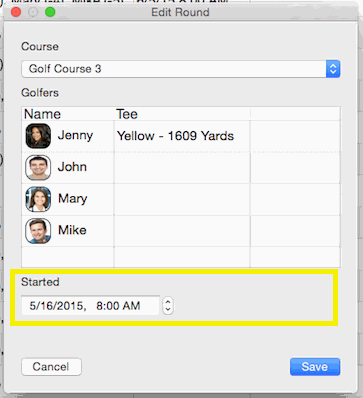The height and width of the screenshot is (398, 363).
Task: Select Mary's avatar photo
Action: tap(38, 199)
